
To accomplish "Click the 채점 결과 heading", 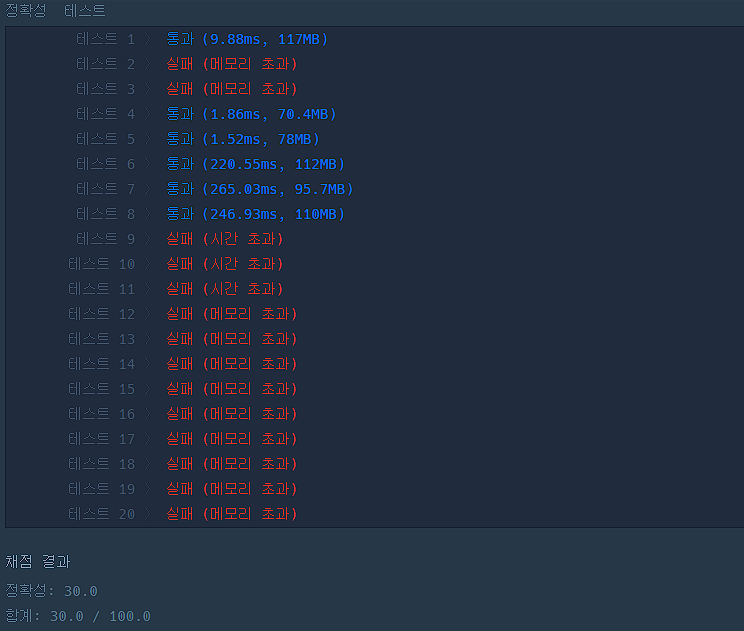I will coord(37,562).
